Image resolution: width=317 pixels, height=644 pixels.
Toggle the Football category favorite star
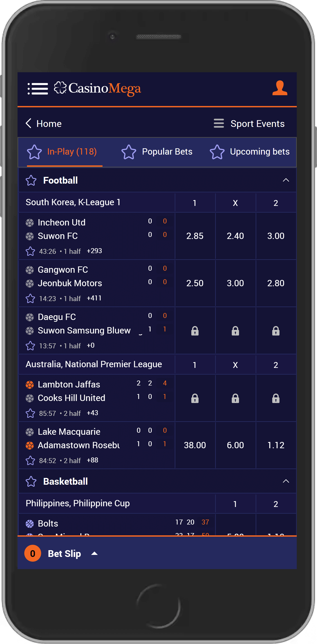31,180
